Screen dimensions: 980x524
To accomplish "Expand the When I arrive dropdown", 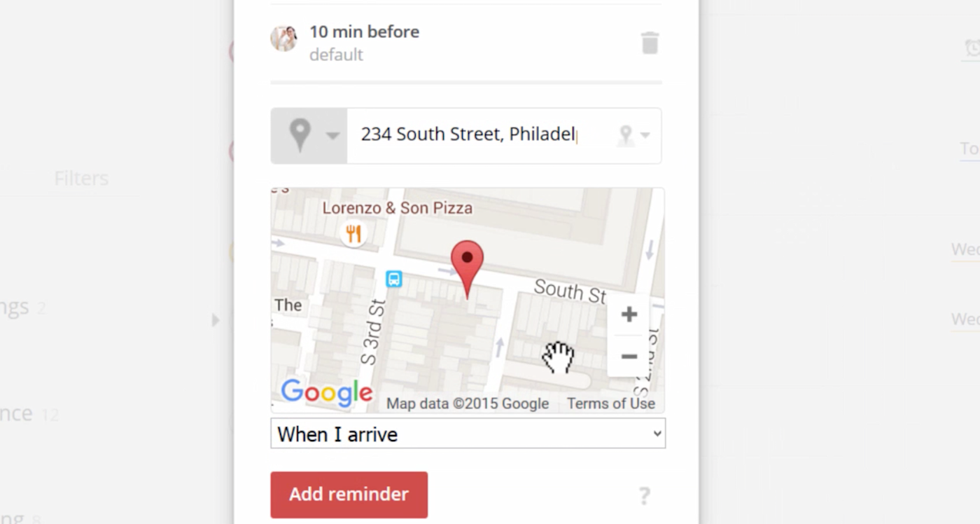I will 468,434.
